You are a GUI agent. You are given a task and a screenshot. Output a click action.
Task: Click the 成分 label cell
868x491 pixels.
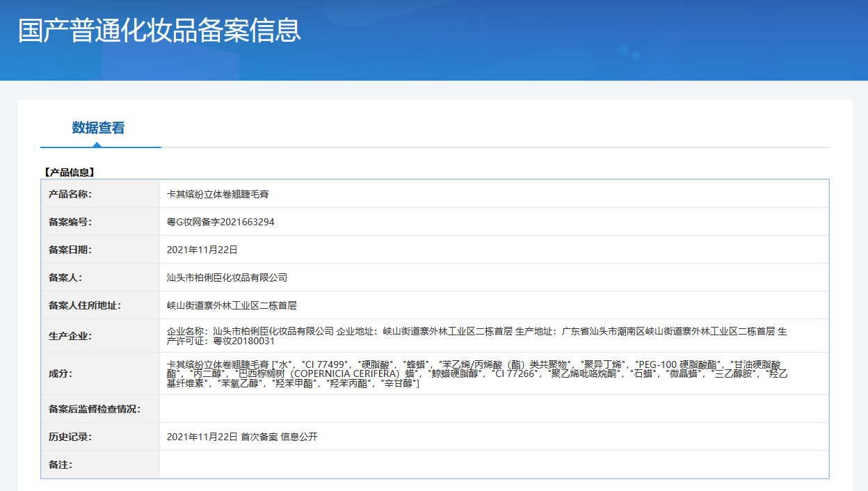(x=100, y=373)
